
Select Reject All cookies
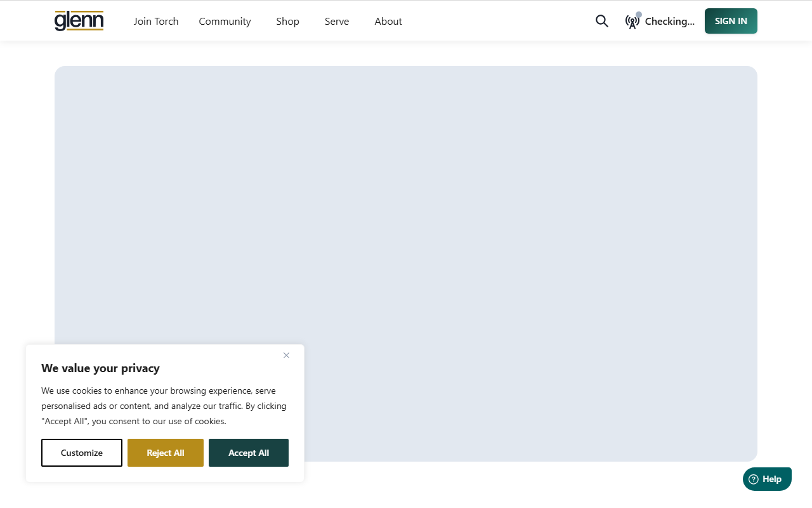tap(166, 453)
